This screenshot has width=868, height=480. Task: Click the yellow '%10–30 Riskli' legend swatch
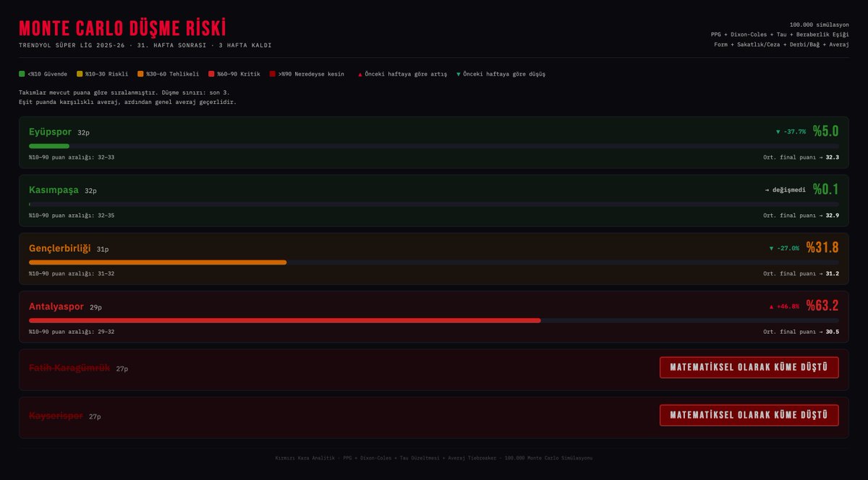[80, 74]
